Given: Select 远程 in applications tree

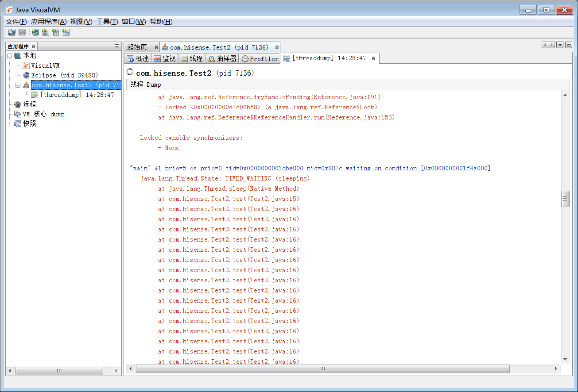Looking at the screenshot, I should 30,104.
